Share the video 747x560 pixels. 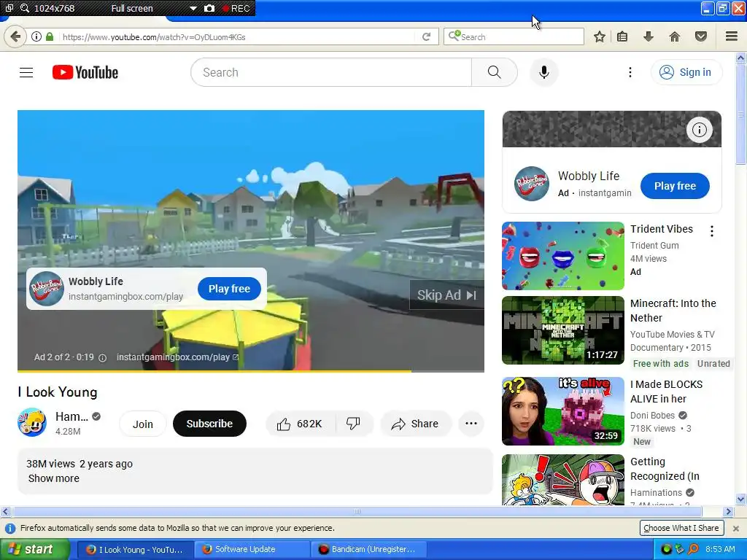[415, 424]
